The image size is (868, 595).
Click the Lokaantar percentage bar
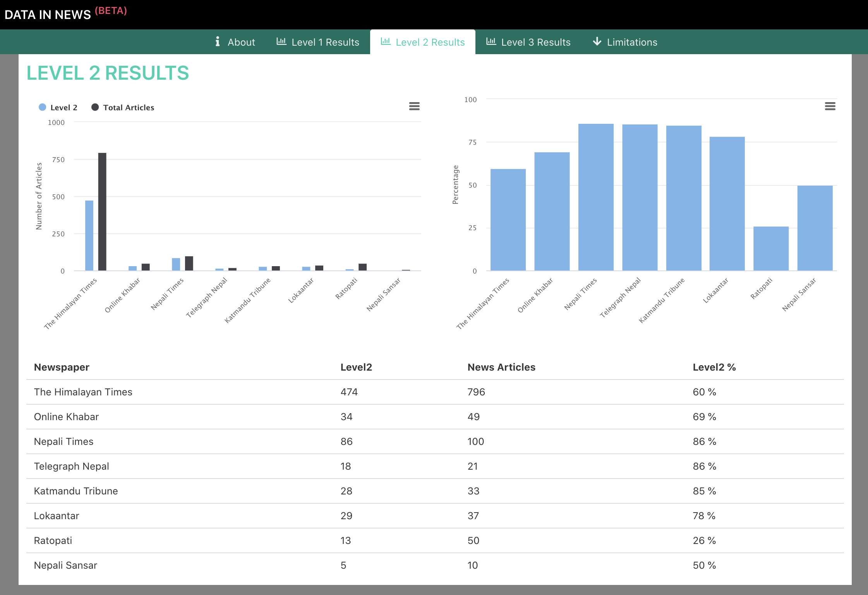tap(727, 204)
